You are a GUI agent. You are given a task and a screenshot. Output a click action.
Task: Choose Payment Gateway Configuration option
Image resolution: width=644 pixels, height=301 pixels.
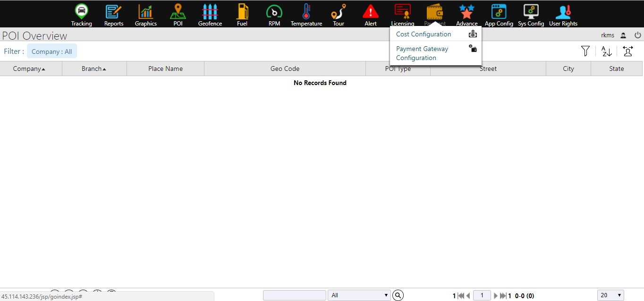pyautogui.click(x=422, y=53)
